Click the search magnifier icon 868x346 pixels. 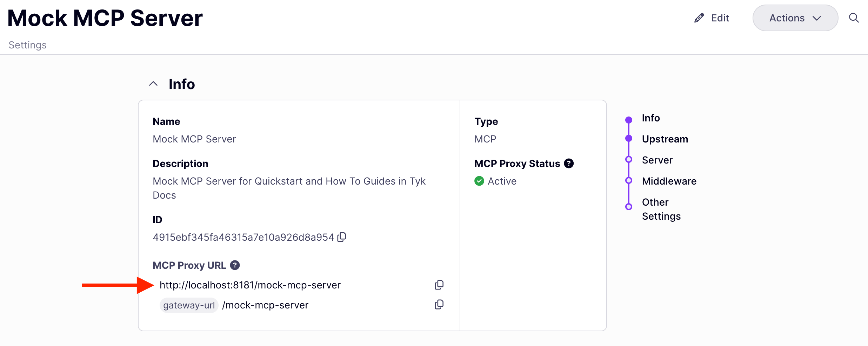(x=854, y=18)
